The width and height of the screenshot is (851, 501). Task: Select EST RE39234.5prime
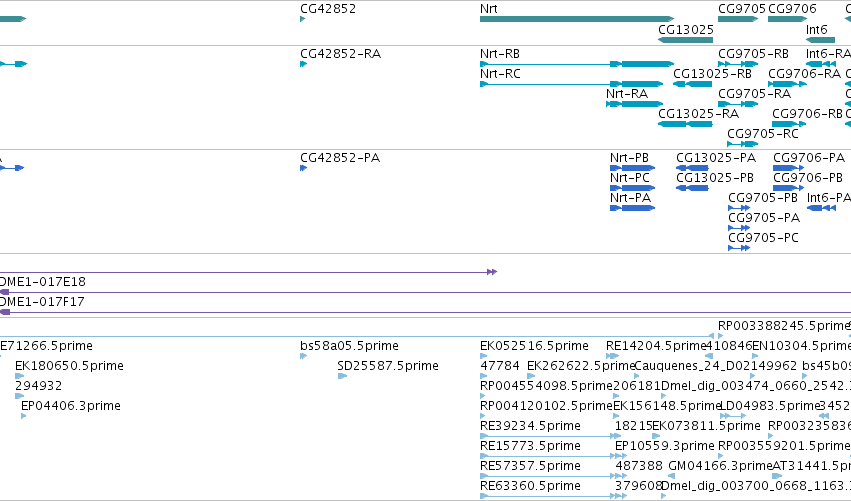pos(530,427)
